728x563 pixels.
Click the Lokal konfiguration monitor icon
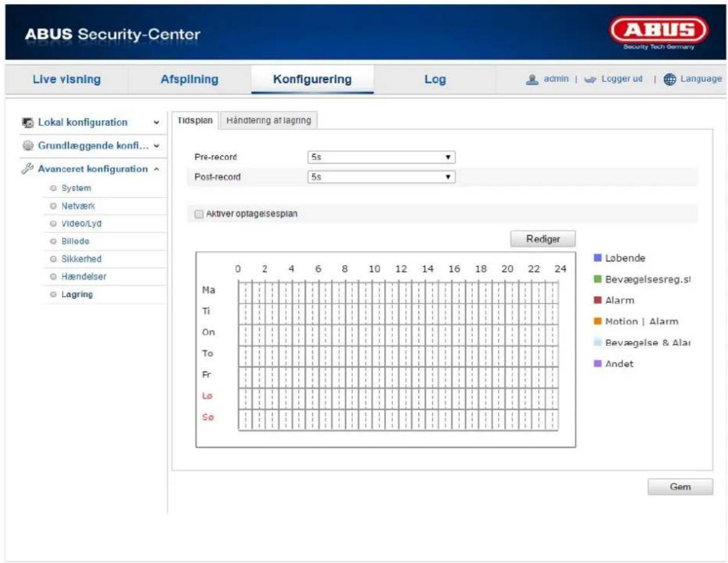(x=27, y=122)
